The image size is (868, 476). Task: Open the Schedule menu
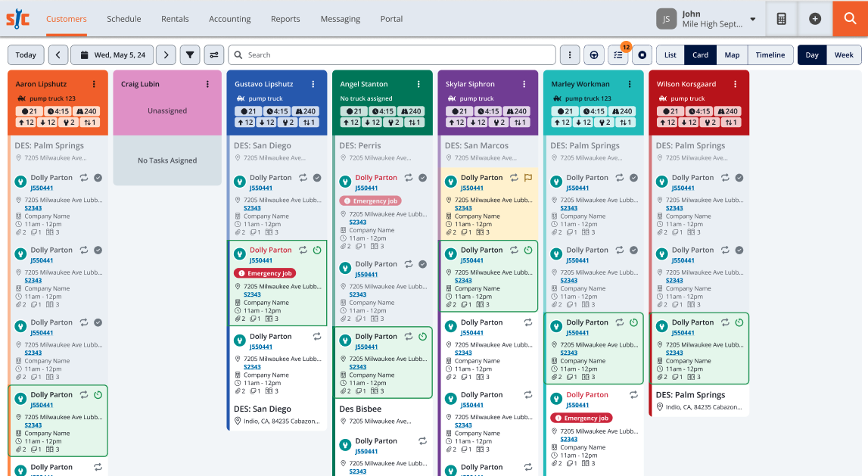[124, 19]
